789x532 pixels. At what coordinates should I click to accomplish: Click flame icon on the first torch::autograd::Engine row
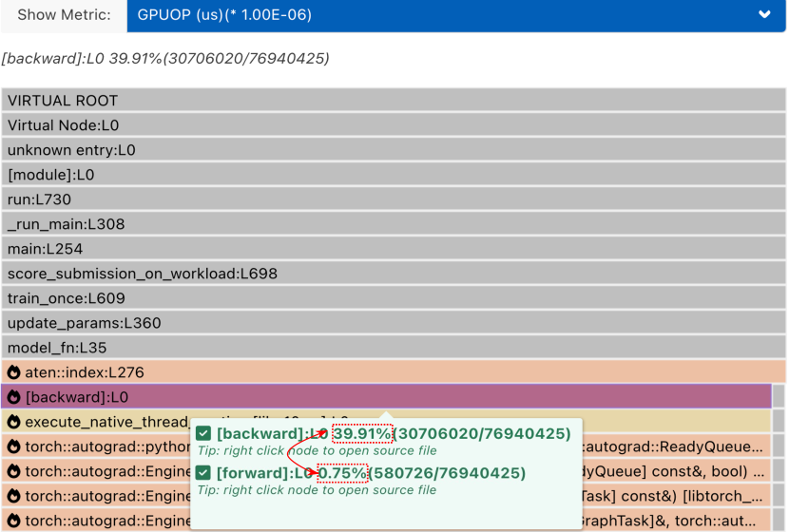tap(14, 471)
